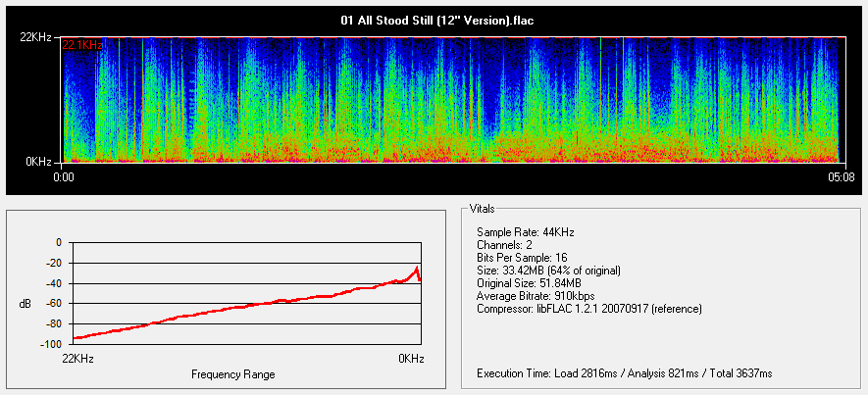Click the "Vitals" group heading

[x=484, y=209]
